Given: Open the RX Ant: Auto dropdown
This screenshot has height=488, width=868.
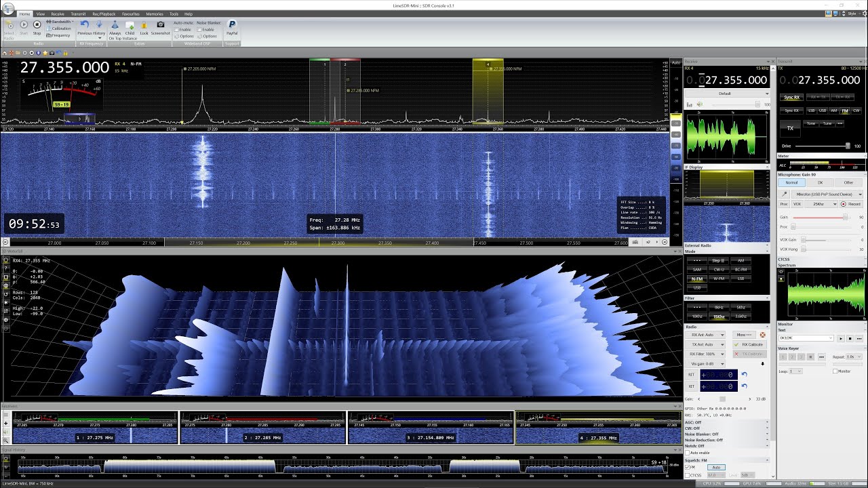Looking at the screenshot, I should [x=706, y=335].
